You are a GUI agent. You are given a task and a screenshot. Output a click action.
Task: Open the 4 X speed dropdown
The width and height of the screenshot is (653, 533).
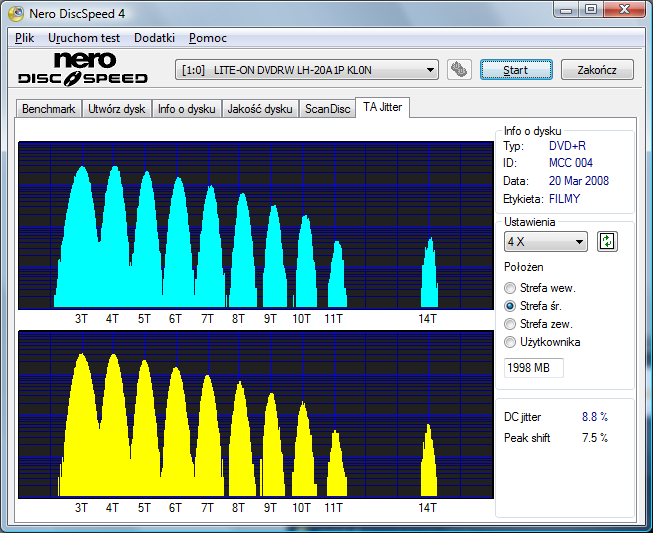point(546,242)
